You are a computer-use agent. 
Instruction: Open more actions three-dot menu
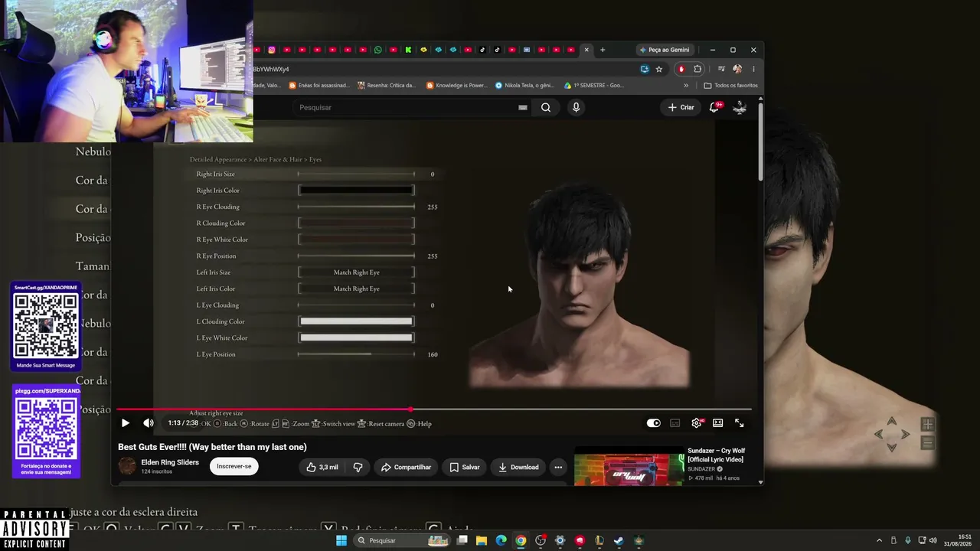click(558, 467)
